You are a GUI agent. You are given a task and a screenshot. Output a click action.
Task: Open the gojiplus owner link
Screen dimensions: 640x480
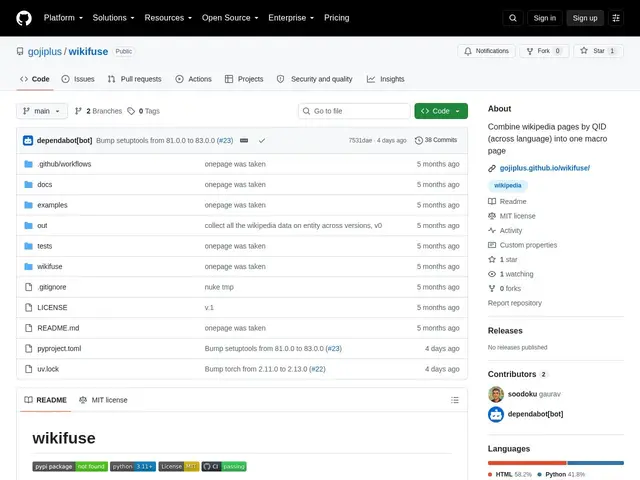point(44,51)
